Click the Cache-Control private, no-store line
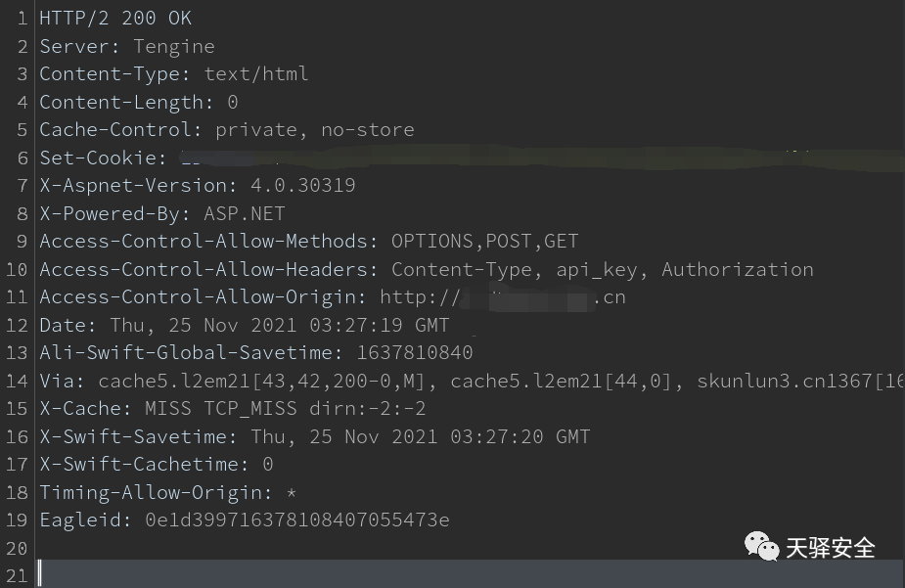 [x=226, y=129]
